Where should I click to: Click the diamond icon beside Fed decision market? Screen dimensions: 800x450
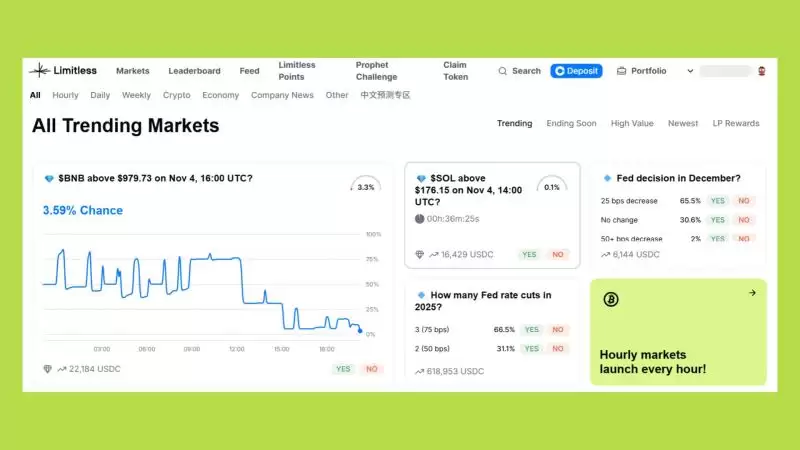[607, 178]
